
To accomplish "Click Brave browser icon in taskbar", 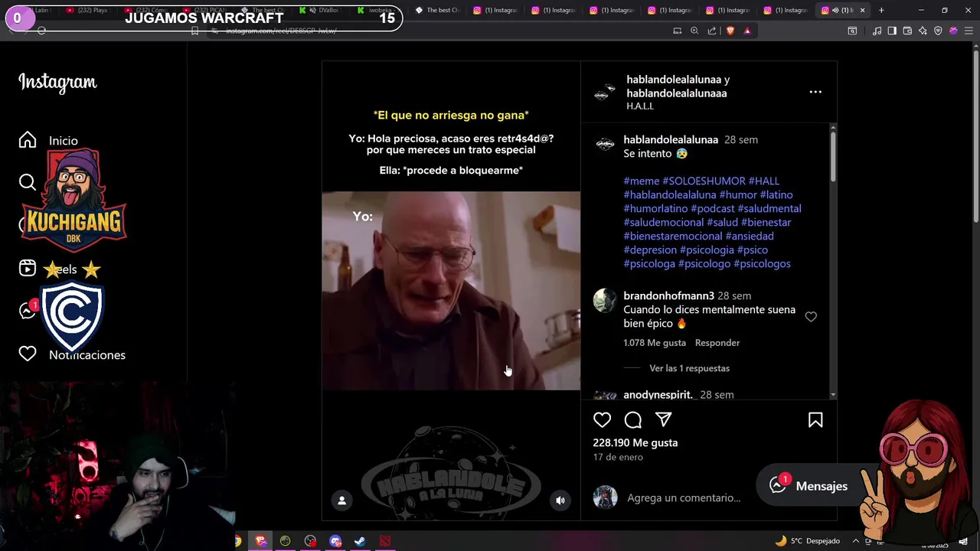I will (261, 541).
